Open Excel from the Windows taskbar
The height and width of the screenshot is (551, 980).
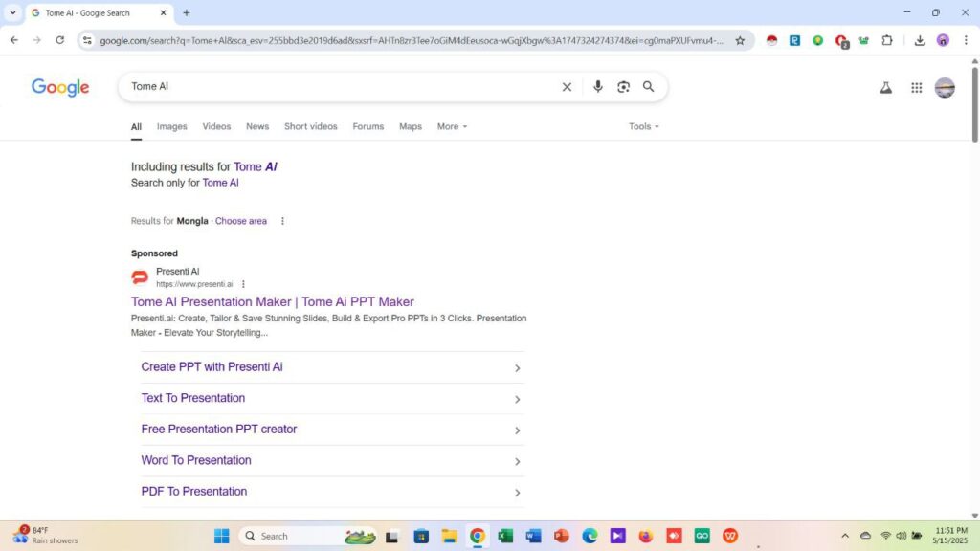pyautogui.click(x=505, y=536)
